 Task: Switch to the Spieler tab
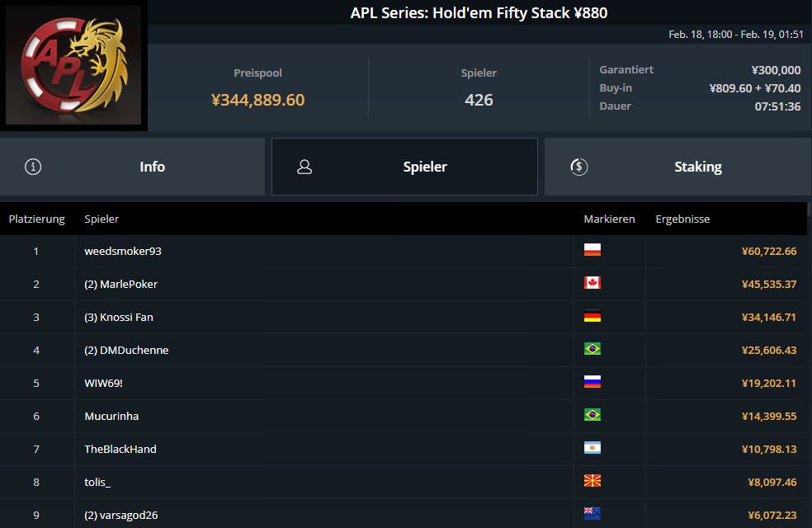pyautogui.click(x=404, y=167)
